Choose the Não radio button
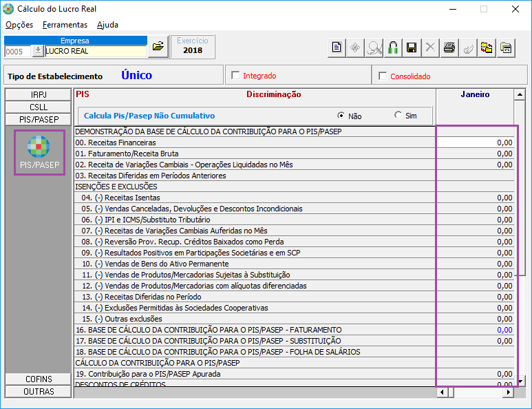 [341, 116]
